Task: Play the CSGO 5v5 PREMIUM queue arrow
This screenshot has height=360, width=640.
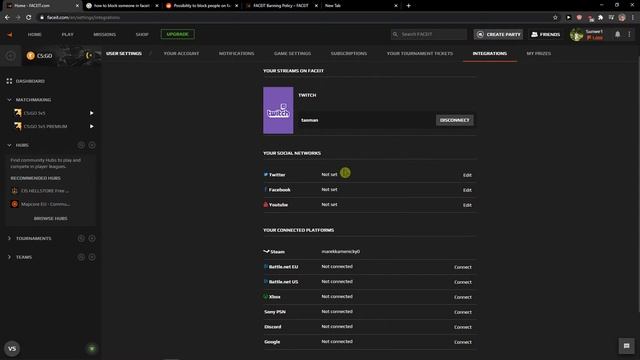Action: tap(91, 127)
